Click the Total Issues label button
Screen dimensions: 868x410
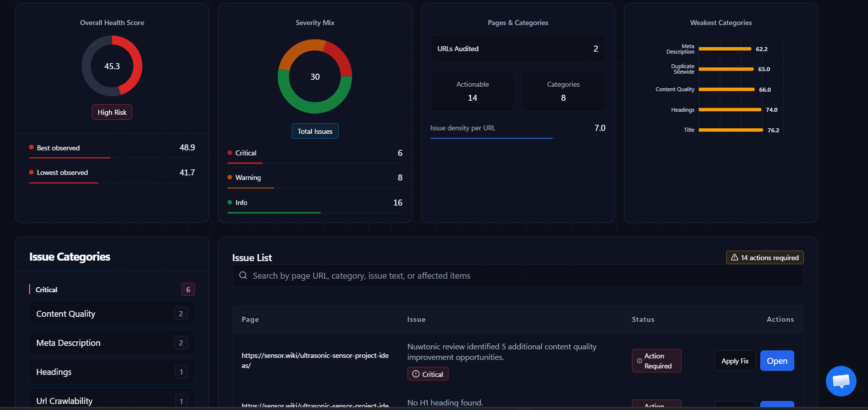[315, 131]
